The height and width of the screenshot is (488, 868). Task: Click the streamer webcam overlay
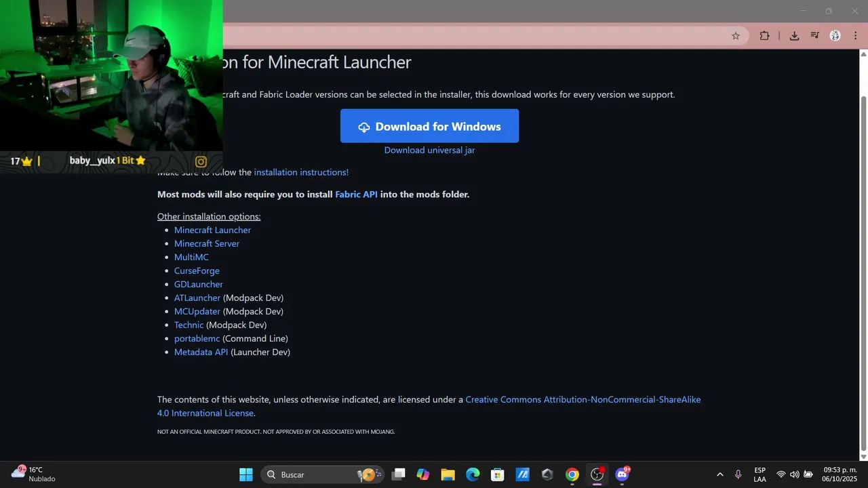(111, 75)
